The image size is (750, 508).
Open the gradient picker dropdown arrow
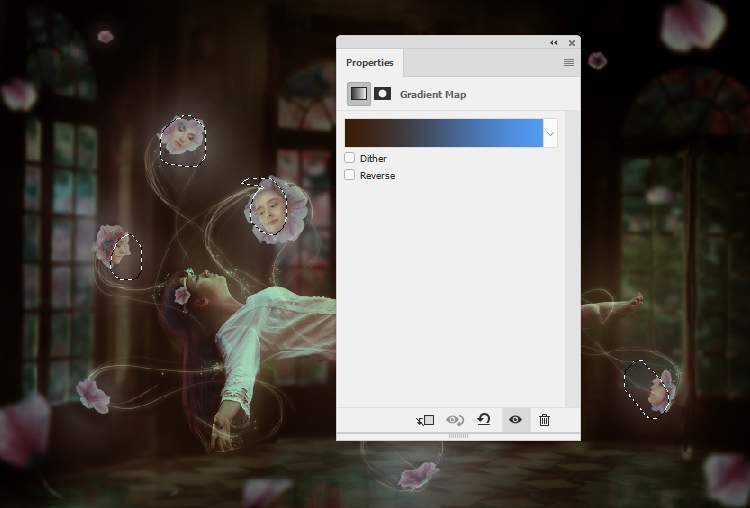pyautogui.click(x=550, y=133)
